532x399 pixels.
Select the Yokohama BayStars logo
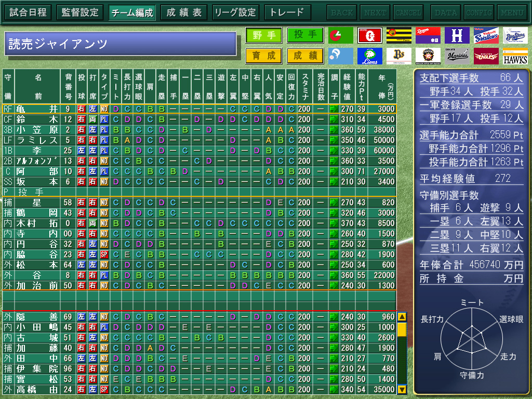[515, 35]
